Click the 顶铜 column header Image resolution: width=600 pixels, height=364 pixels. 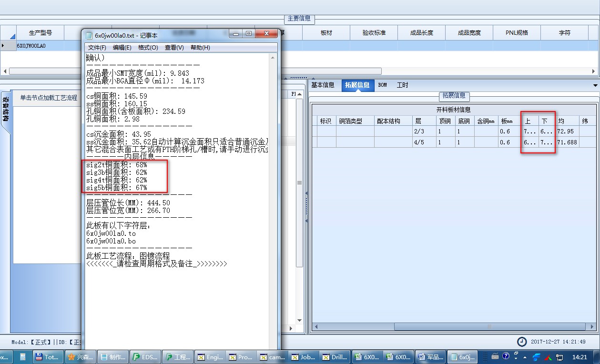pos(446,121)
